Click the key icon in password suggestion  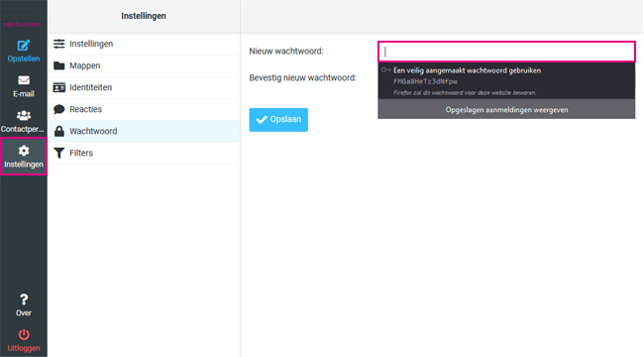pyautogui.click(x=385, y=70)
